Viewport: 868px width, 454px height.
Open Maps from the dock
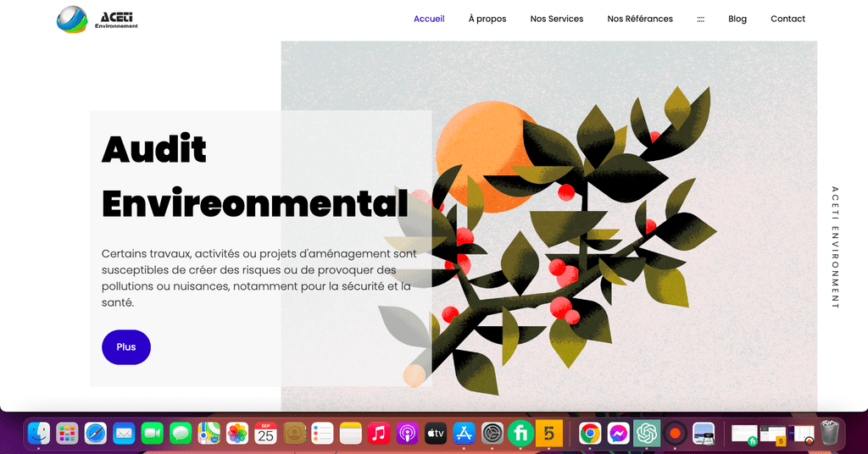(209, 434)
